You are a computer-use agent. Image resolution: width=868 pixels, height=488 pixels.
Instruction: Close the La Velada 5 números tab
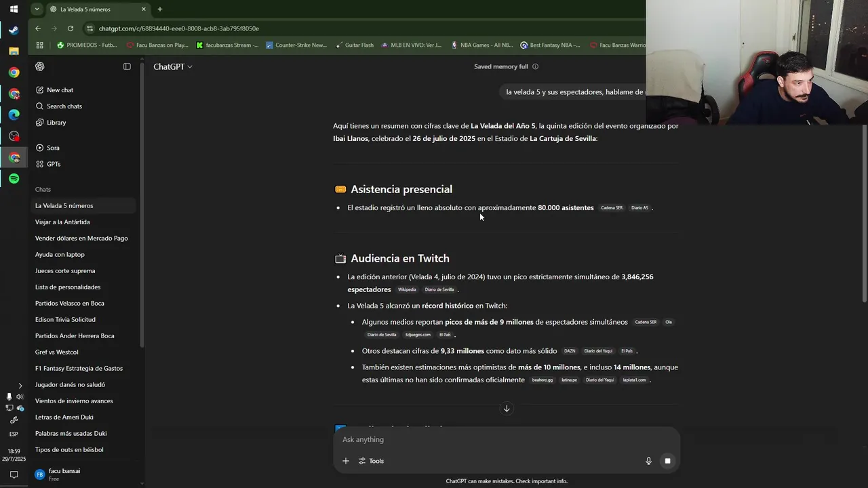[x=144, y=9]
